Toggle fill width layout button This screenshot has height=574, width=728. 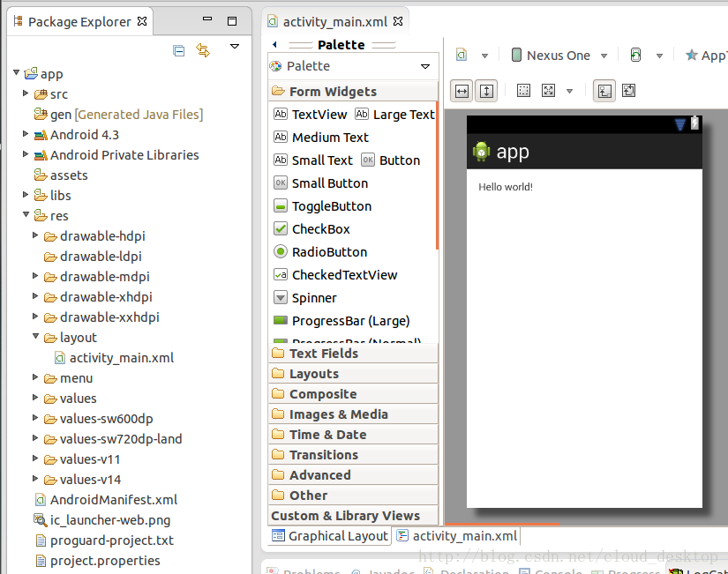pos(462,91)
